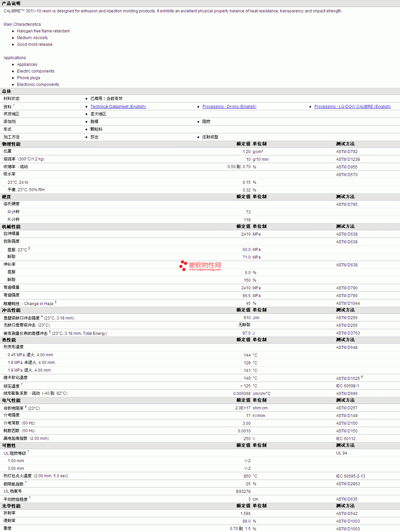
Task: Click the 1.60 mm flame rating row
Action: click(200, 461)
